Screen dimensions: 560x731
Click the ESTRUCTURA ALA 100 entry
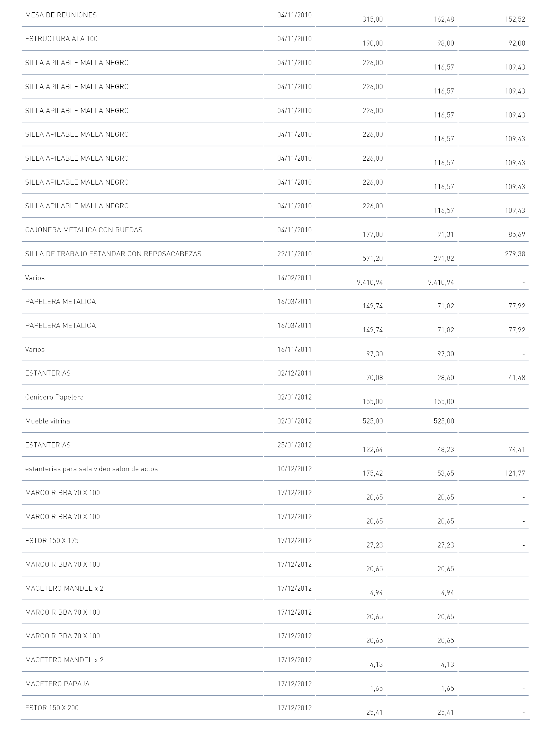point(61,39)
